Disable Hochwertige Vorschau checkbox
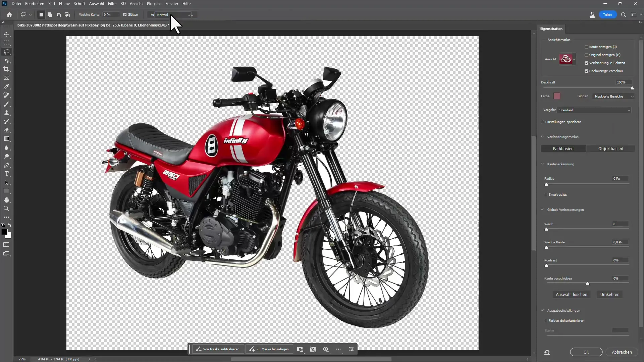This screenshot has width=644, height=362. tap(586, 71)
